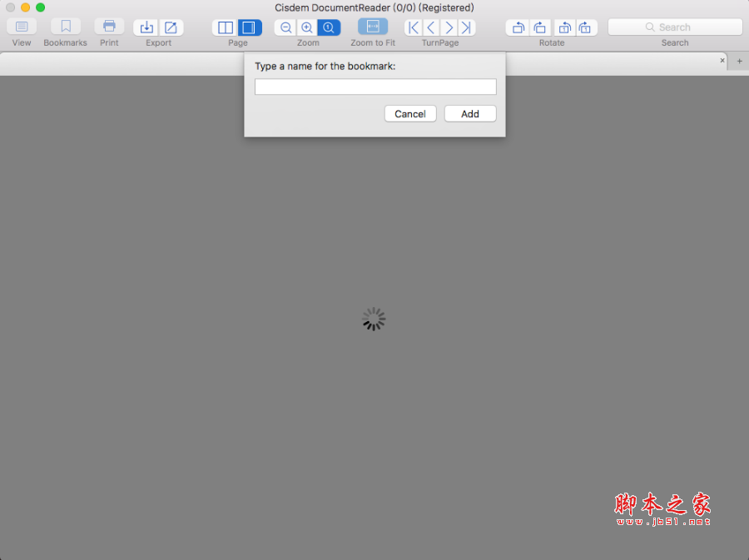Switch to two-page view icon
The width and height of the screenshot is (749, 560).
pos(225,27)
